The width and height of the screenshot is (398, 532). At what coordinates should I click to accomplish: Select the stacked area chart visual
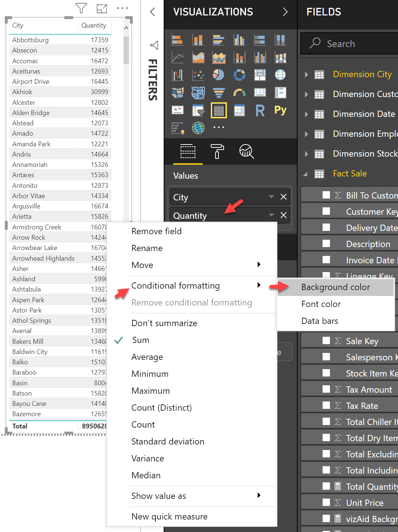pyautogui.click(x=219, y=57)
